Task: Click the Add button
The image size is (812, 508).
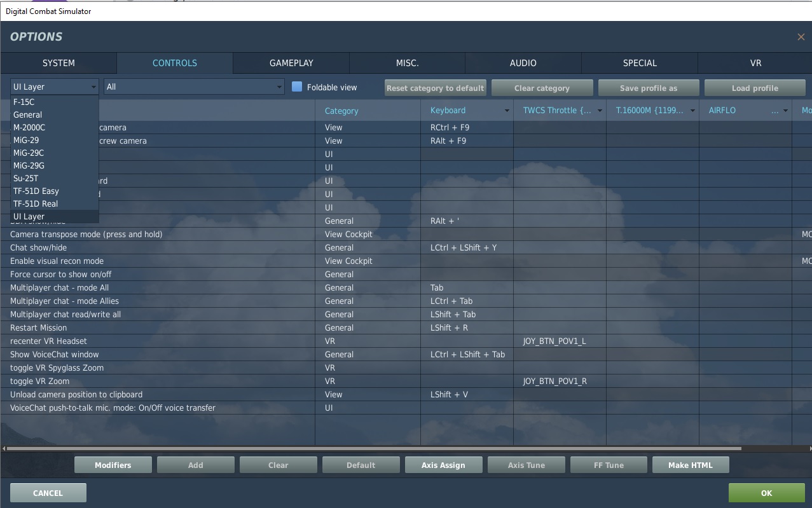Action: [x=196, y=465]
